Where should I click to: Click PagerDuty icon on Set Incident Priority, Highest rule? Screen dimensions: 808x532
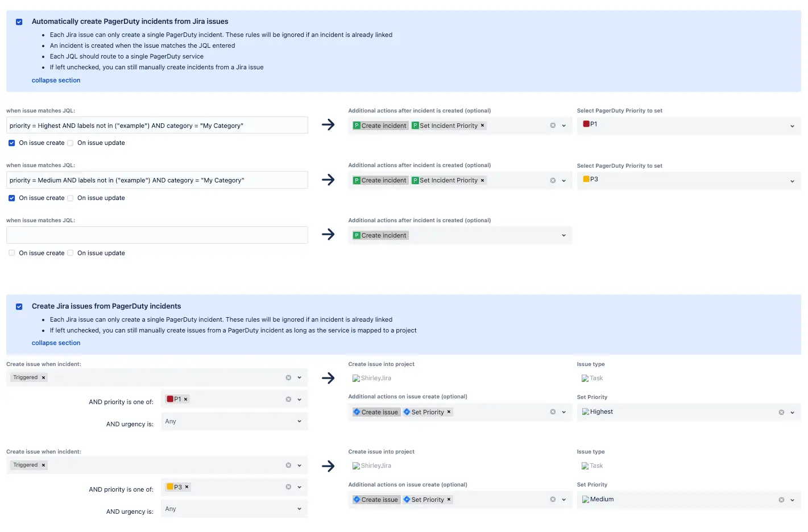pyautogui.click(x=415, y=126)
